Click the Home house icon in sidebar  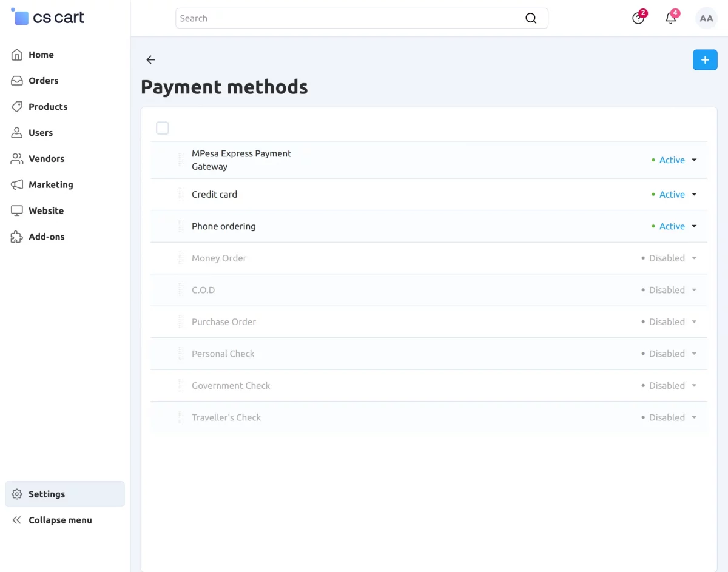(17, 55)
